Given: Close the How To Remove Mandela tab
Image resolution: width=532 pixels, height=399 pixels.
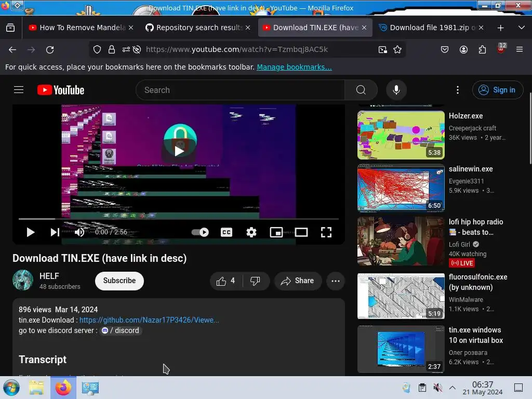Looking at the screenshot, I should (x=131, y=28).
